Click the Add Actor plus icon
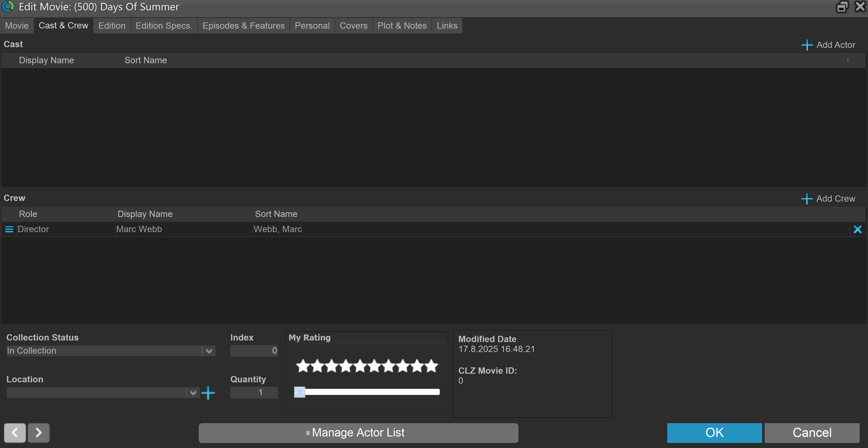Viewport: 868px width, 448px height. tap(807, 45)
